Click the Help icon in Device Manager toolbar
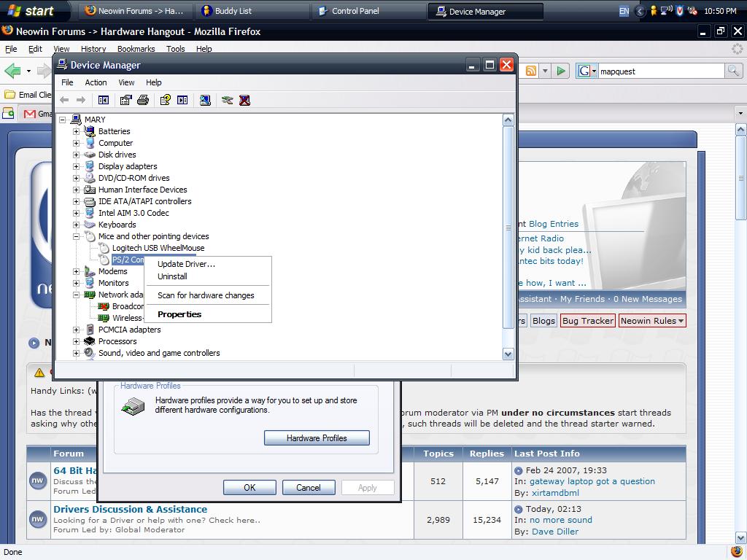The height and width of the screenshot is (560, 747). 166,100
